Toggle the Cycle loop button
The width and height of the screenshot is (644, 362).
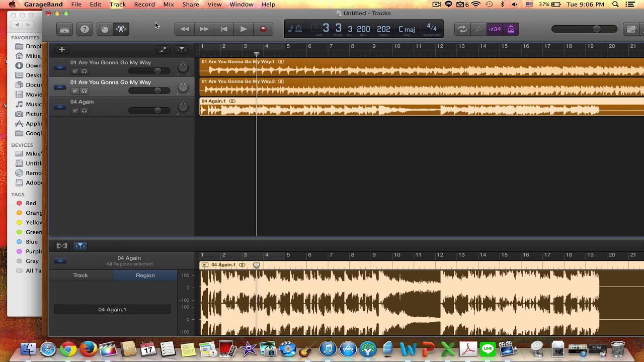(x=462, y=29)
